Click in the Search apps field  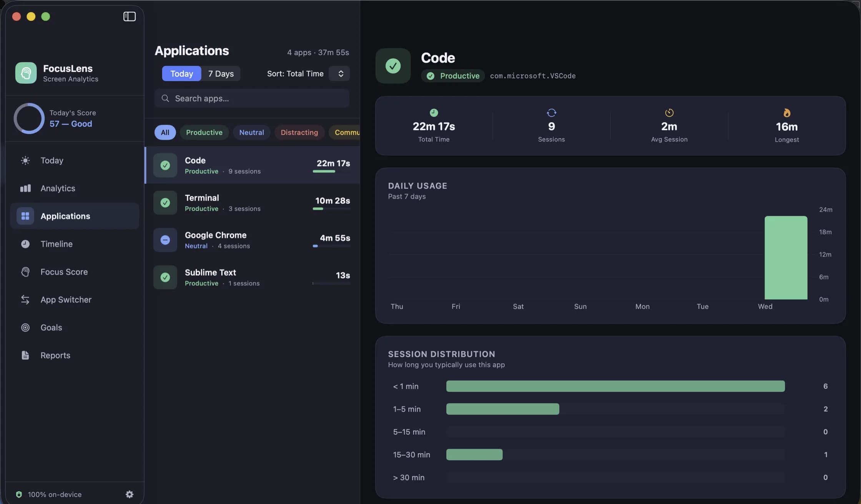click(252, 98)
